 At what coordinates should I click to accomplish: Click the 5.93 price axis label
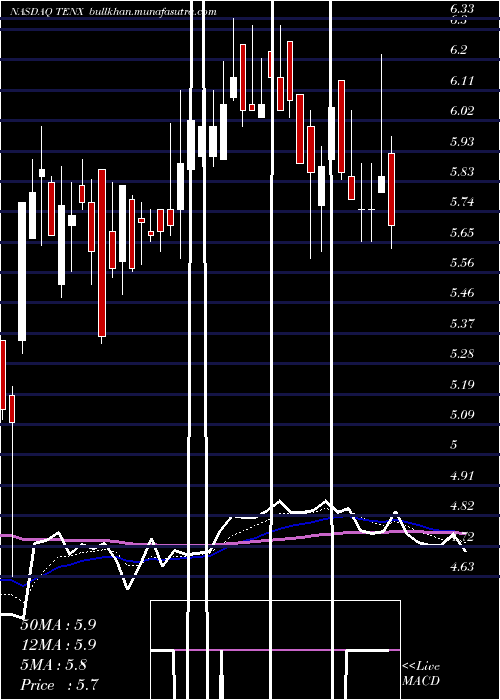tap(462, 142)
